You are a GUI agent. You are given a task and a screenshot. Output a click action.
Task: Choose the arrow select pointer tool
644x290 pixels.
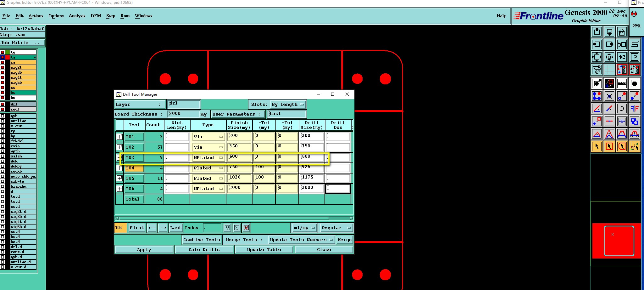tap(597, 146)
